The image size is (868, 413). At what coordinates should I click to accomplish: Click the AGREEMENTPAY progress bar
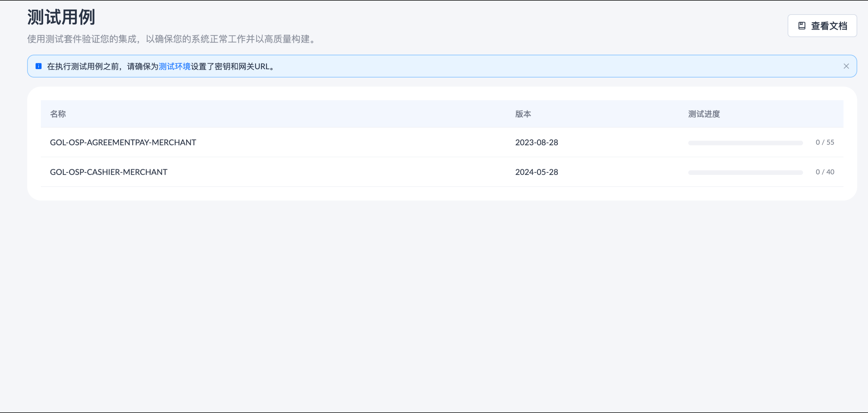[x=745, y=143]
